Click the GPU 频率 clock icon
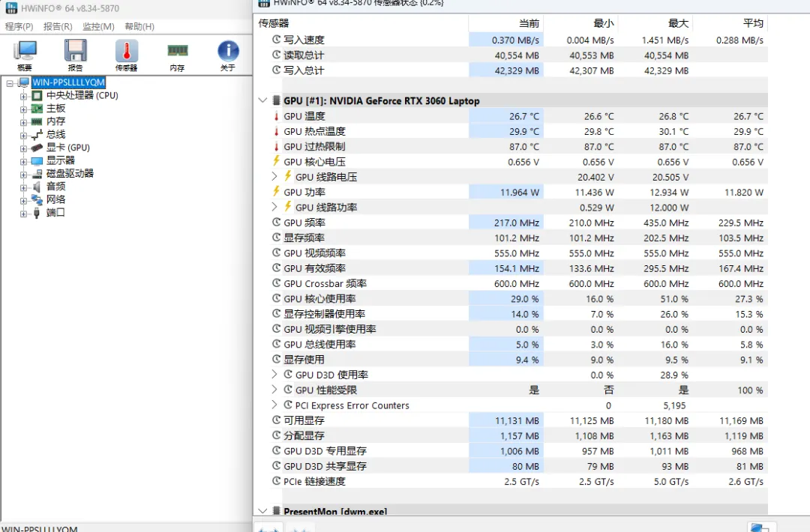 point(276,223)
